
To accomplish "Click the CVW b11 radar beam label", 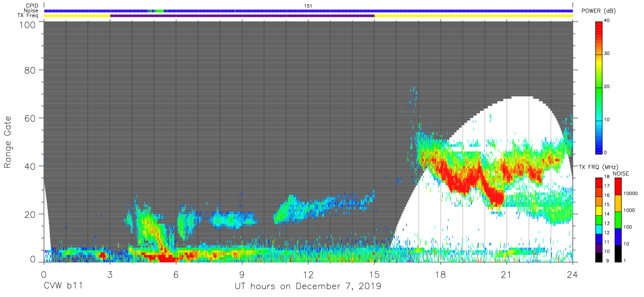I will tap(63, 287).
